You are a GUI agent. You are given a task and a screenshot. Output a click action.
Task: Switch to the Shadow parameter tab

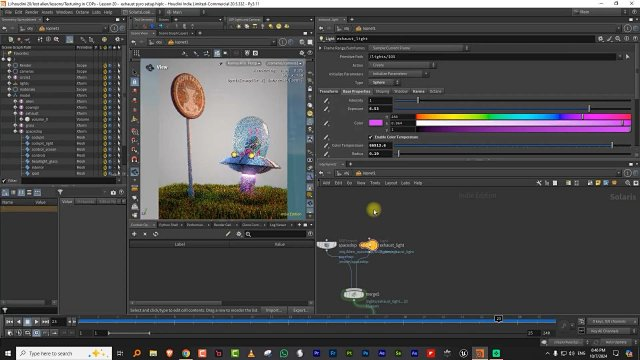[x=401, y=91]
